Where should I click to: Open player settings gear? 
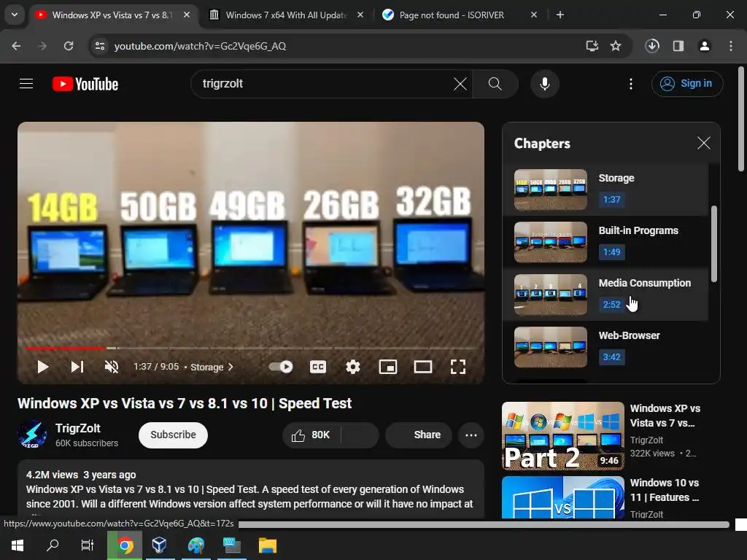click(x=352, y=367)
